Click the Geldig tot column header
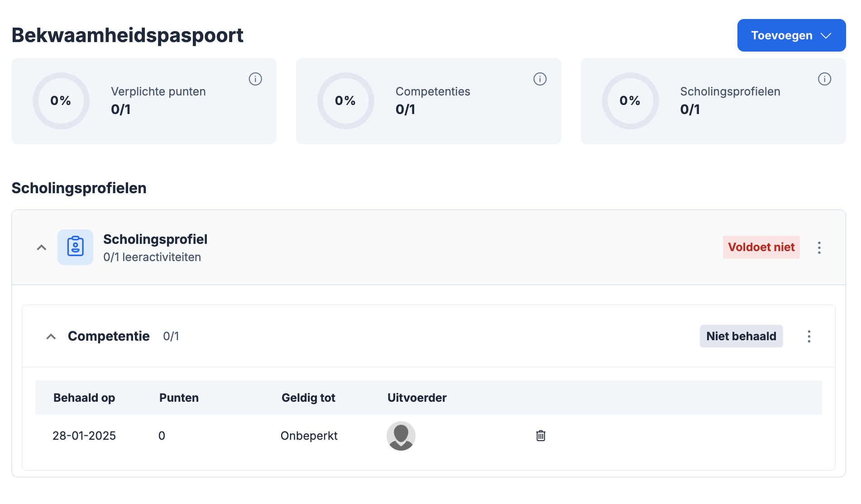This screenshot has height=504, width=861. pos(308,398)
